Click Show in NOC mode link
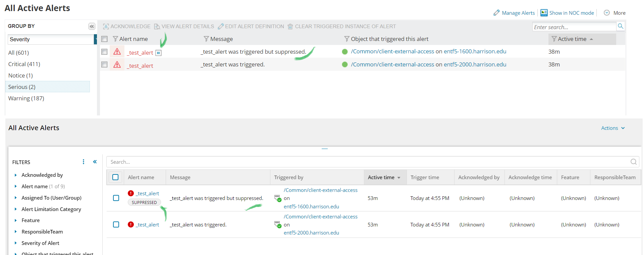Image resolution: width=644 pixels, height=255 pixels. [572, 13]
